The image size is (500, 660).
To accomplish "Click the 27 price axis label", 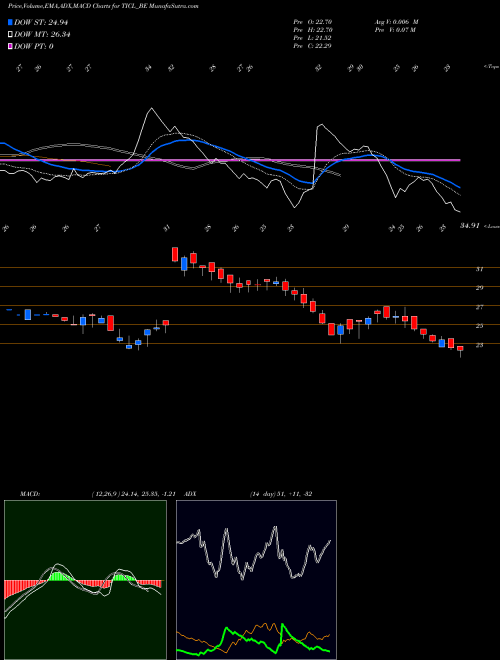I will pyautogui.click(x=479, y=307).
